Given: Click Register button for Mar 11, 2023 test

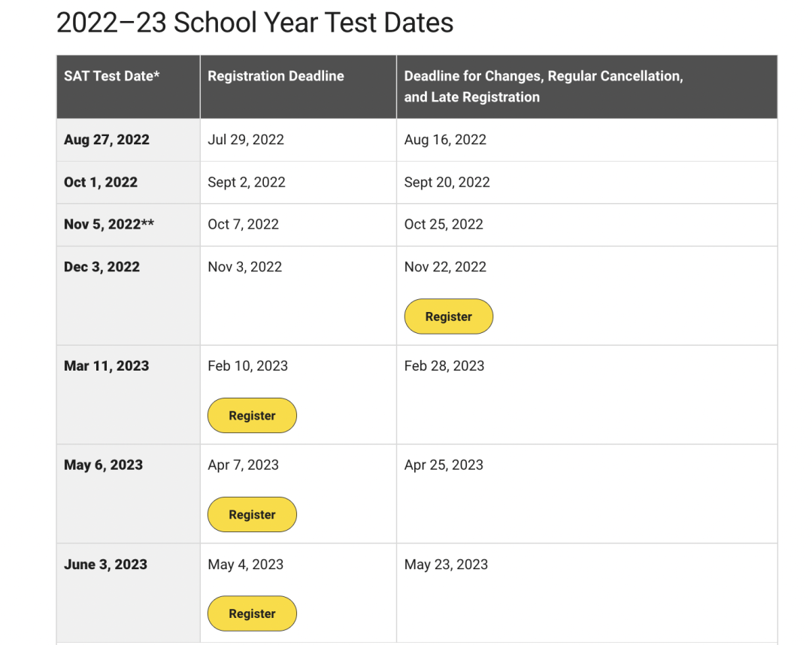Looking at the screenshot, I should pyautogui.click(x=252, y=415).
